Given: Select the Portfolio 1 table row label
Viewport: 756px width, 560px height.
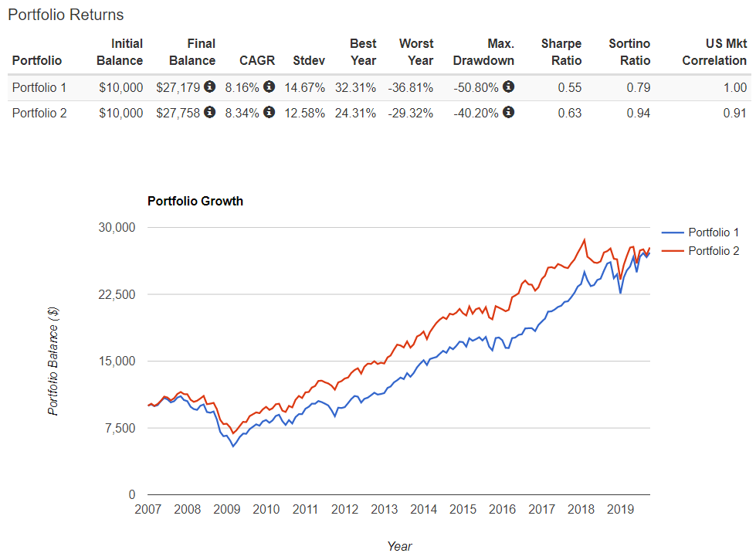Looking at the screenshot, I should point(39,88).
